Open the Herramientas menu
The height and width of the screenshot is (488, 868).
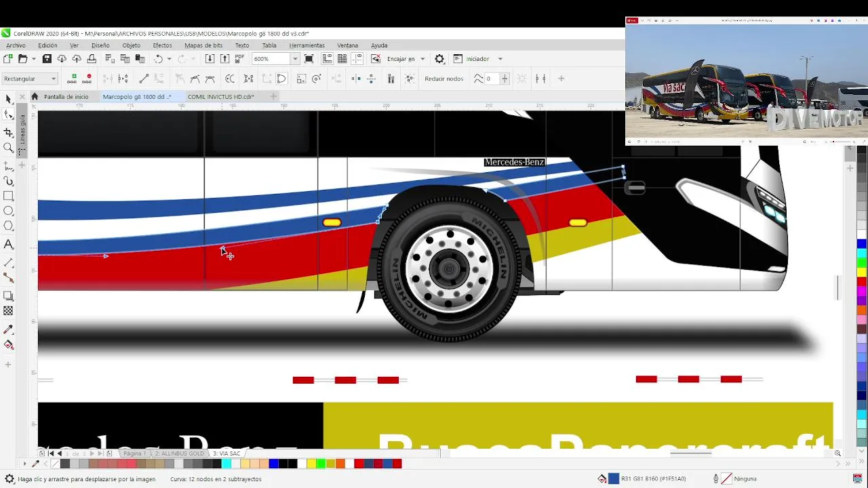point(307,45)
